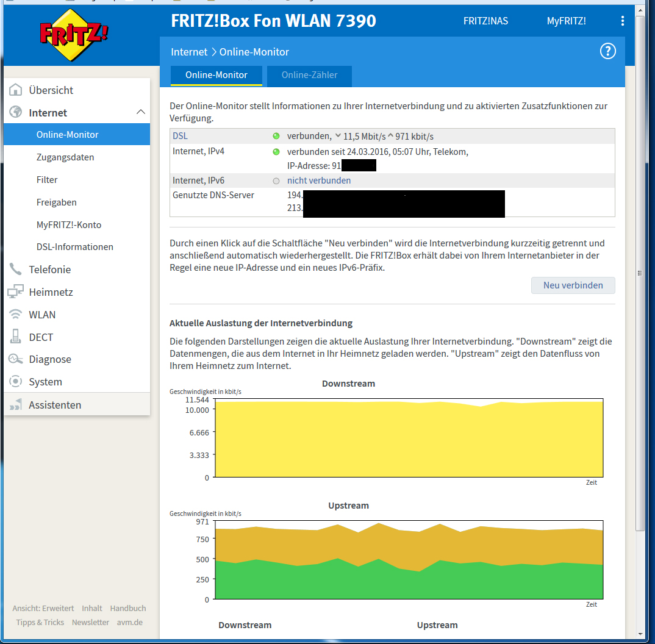The image size is (655, 644).
Task: Click the Genutzte DNS-Server label
Action: 213,195
